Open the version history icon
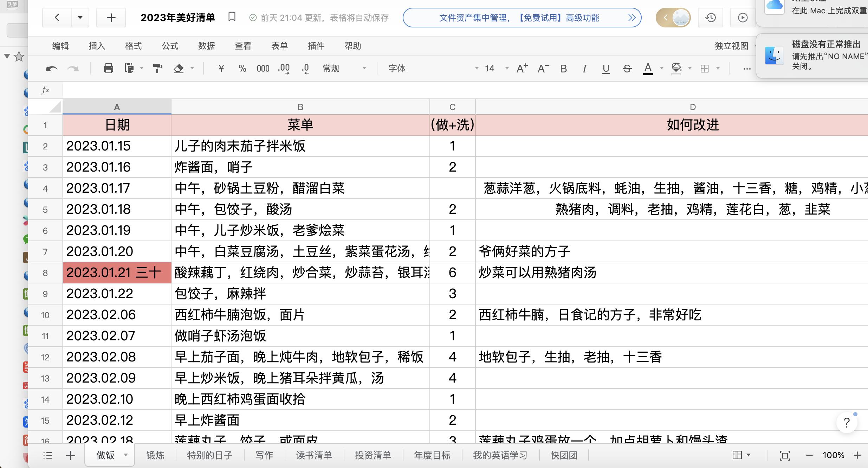The width and height of the screenshot is (868, 468). (710, 17)
